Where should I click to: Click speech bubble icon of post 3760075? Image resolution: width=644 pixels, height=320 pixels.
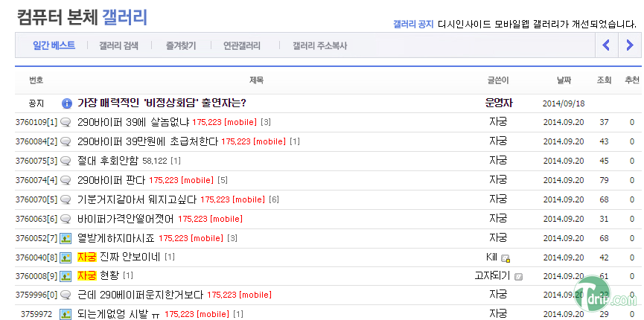[x=66, y=161]
